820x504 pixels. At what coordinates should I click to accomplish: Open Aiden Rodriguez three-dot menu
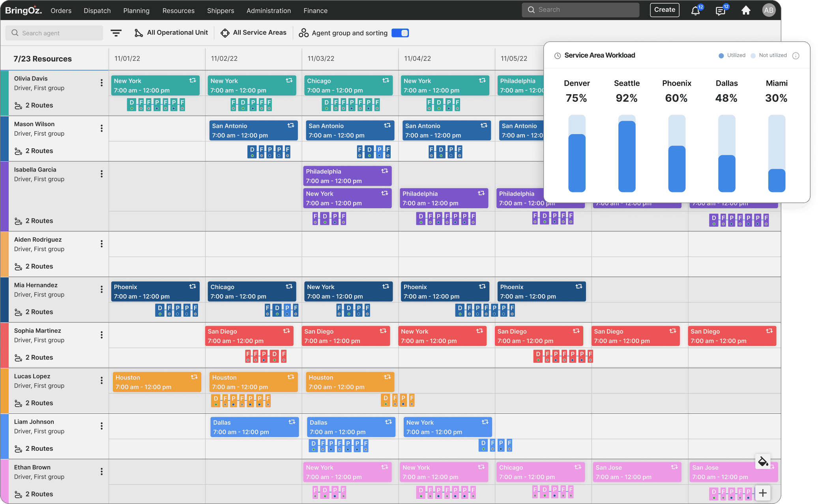click(101, 244)
